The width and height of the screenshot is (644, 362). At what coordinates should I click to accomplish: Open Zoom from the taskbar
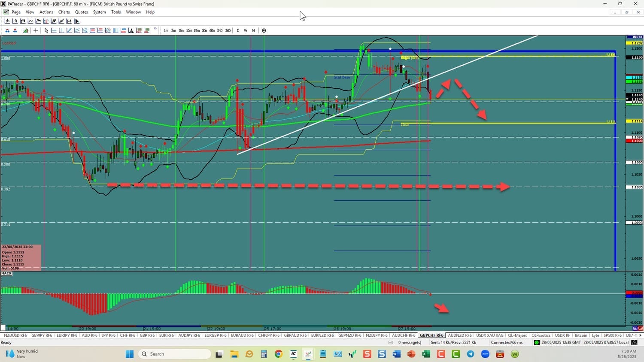click(485, 354)
